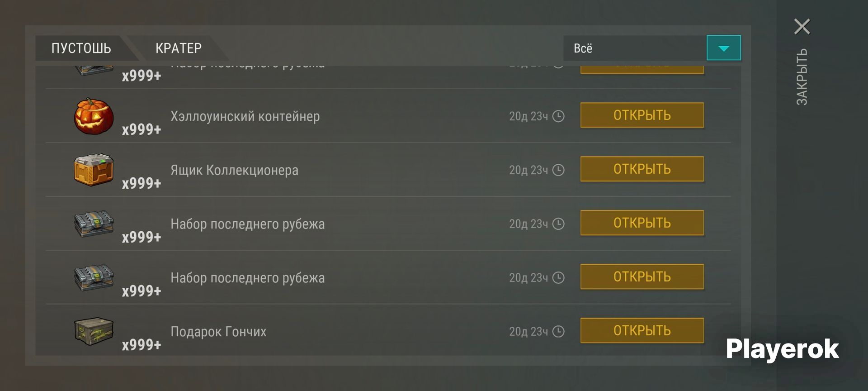Open the Ящик Коллекционера with ОТКРЫТЬ
This screenshot has height=391, width=868.
(x=642, y=169)
